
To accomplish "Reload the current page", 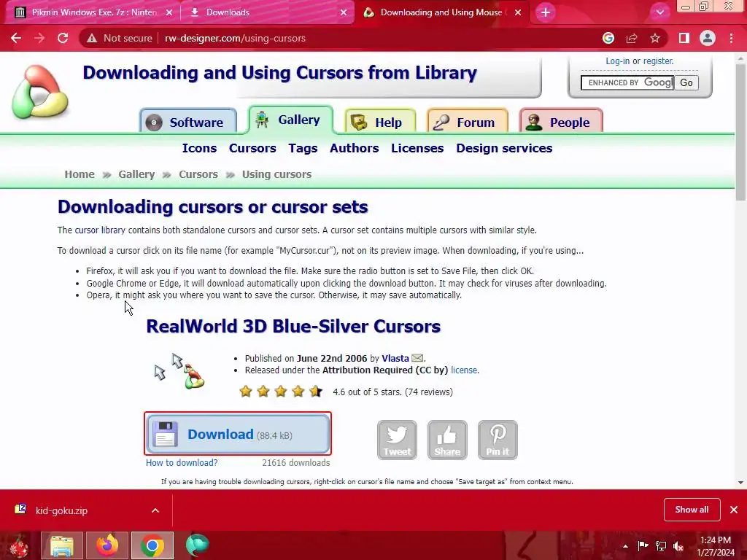I will (63, 38).
